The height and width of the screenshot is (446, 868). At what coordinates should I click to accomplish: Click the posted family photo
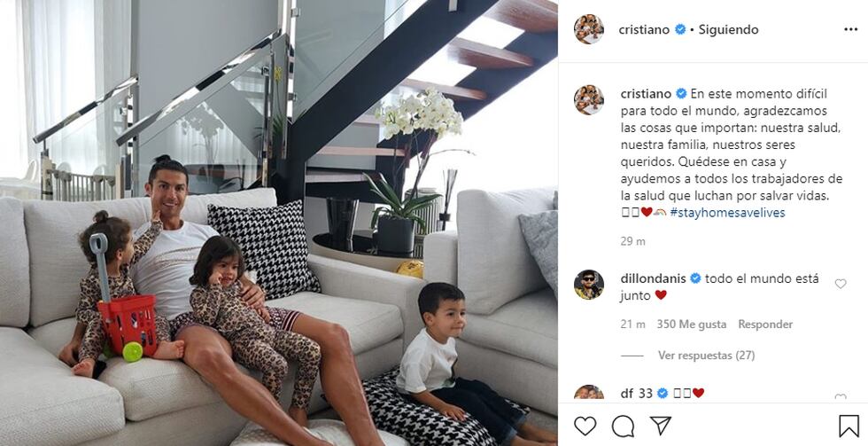click(x=279, y=223)
